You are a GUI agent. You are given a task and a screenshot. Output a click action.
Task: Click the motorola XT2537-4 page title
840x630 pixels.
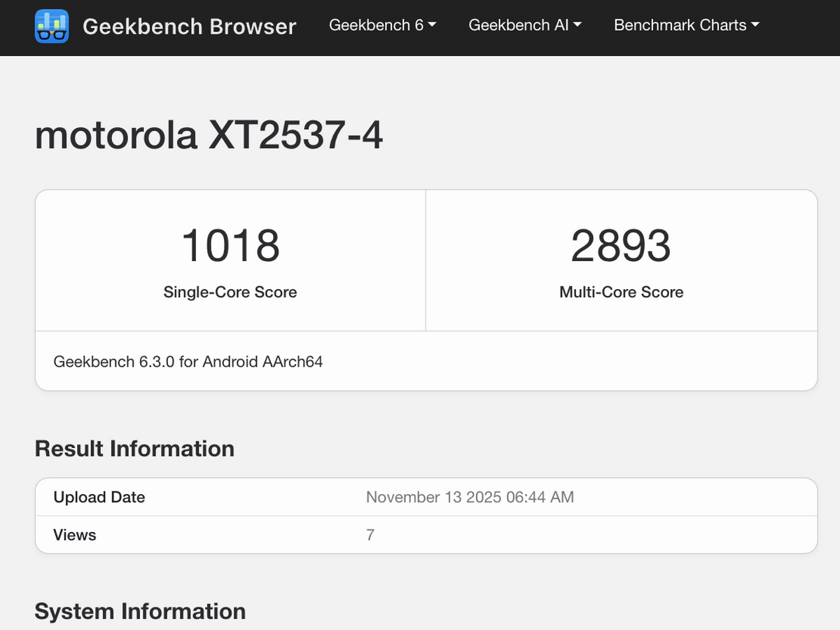tap(209, 135)
